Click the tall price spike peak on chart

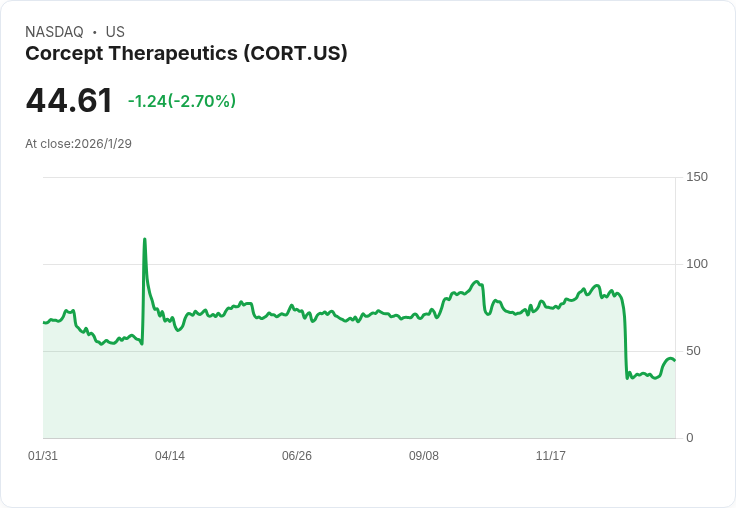145,239
